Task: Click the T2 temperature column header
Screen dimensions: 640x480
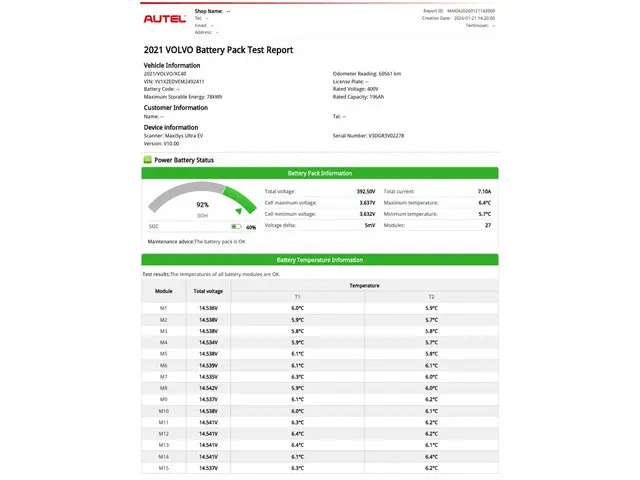Action: [x=431, y=297]
